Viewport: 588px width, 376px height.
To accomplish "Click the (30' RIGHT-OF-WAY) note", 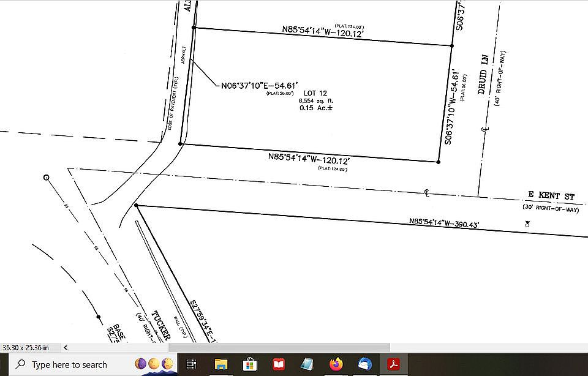I will [551, 208].
